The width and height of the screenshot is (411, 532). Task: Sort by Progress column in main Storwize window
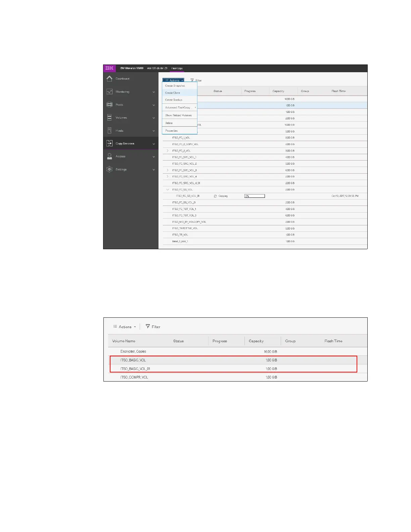(250, 91)
